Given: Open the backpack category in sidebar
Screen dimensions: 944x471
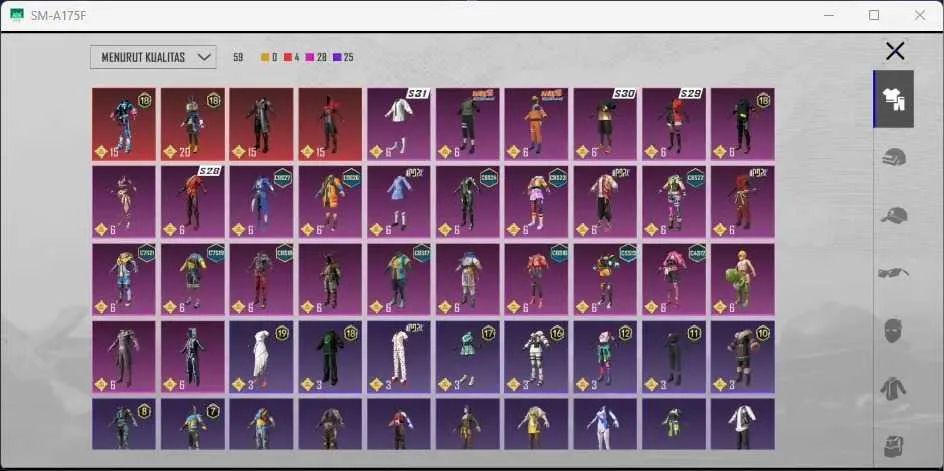Looking at the screenshot, I should click(894, 446).
